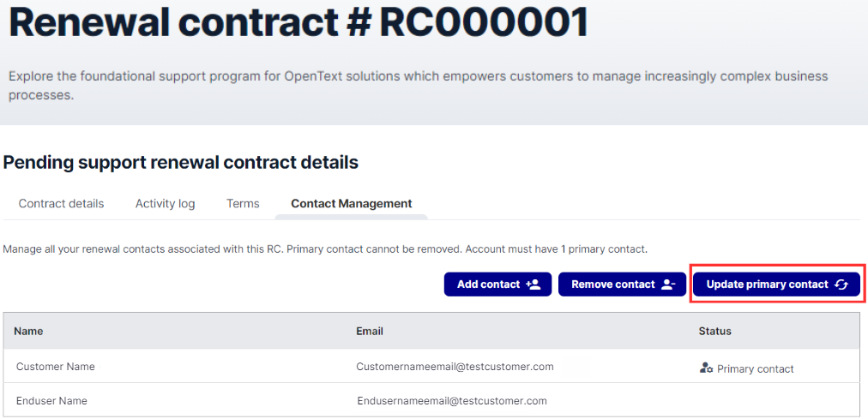Image resolution: width=868 pixels, height=419 pixels.
Task: Click the Endusernameemail@testcustomer.com email address
Action: tap(452, 401)
